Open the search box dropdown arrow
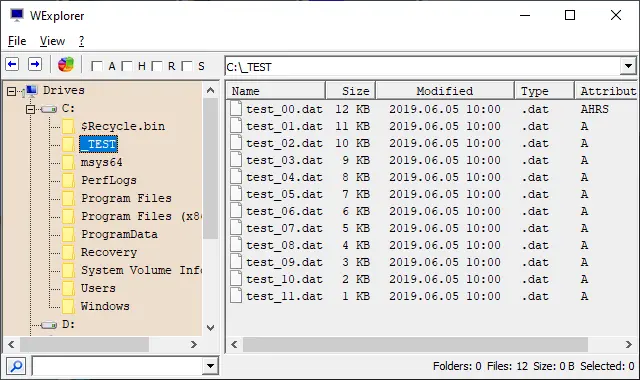The image size is (640, 380). click(210, 366)
